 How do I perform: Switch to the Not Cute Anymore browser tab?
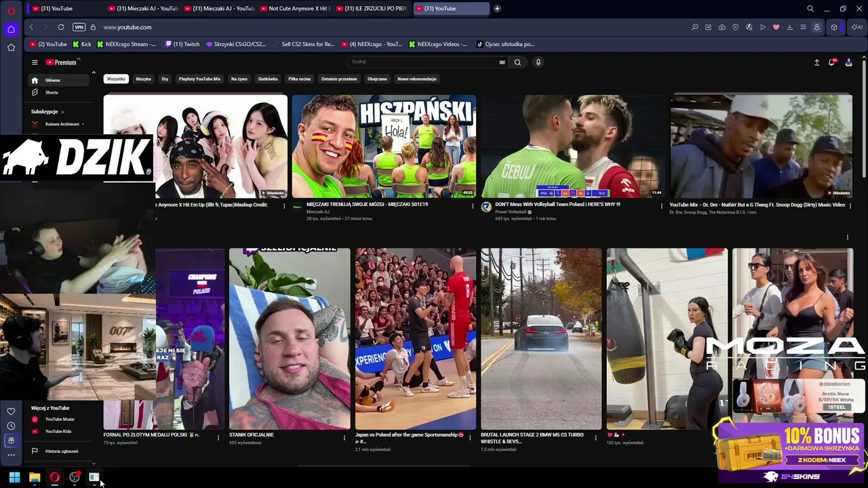point(296,9)
